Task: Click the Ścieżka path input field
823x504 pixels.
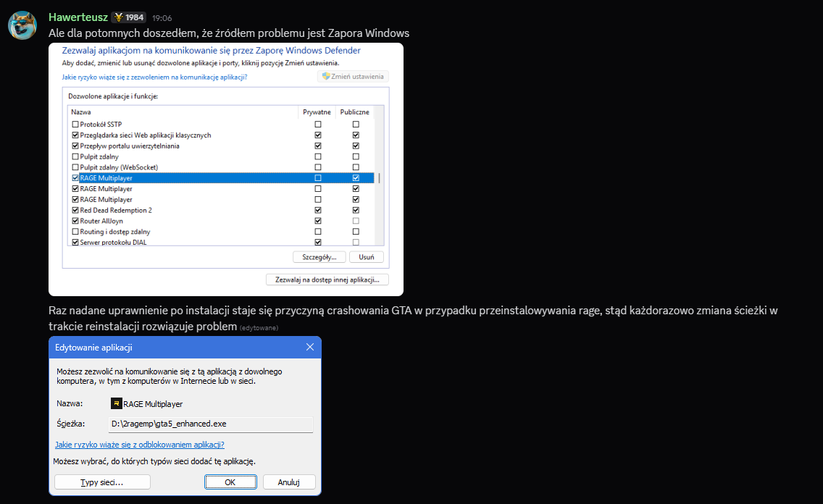Action: click(x=211, y=424)
